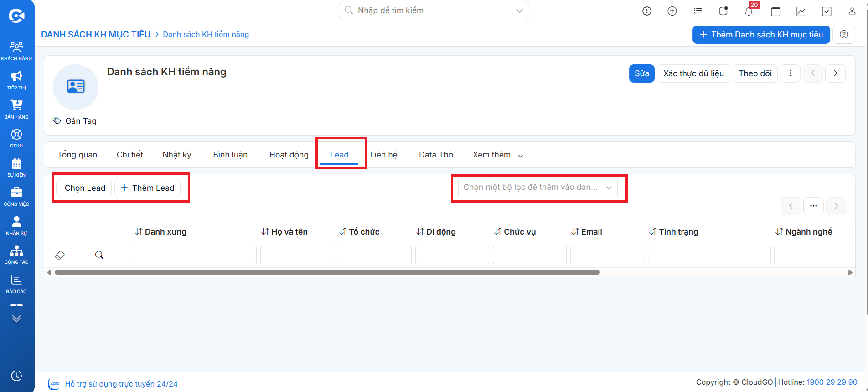Screen dimensions: 868x392
Task: Sort by the Email column
Action: tap(587, 232)
